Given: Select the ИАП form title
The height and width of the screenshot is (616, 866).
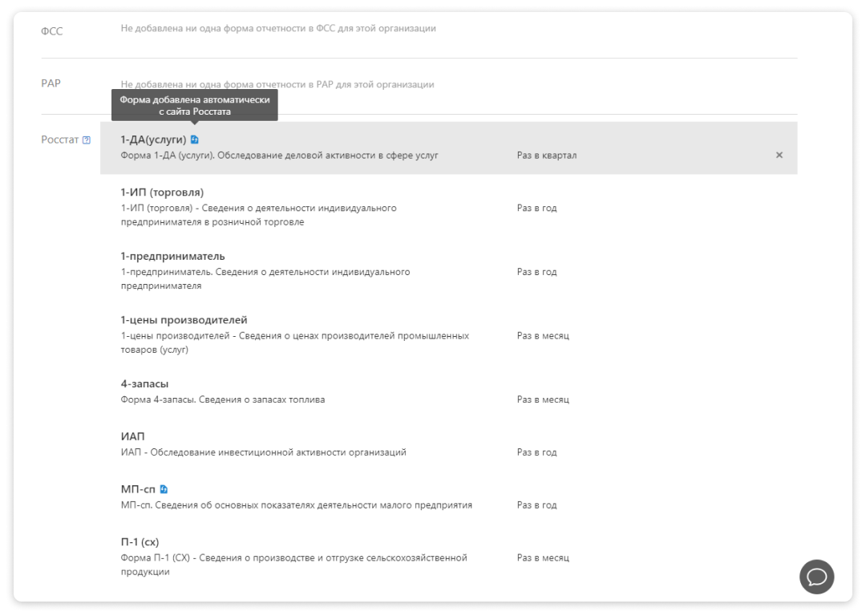Looking at the screenshot, I should point(132,436).
